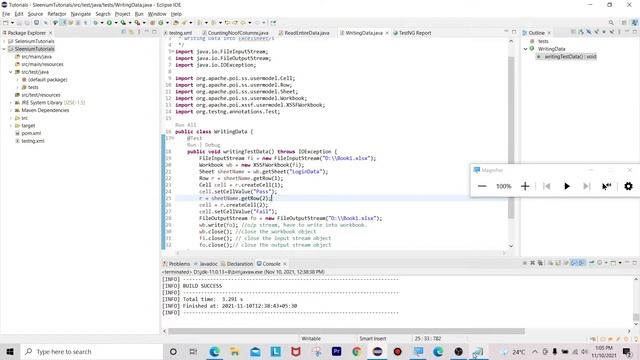Toggle Scroll Lock in the Console toolbar
This screenshot has height=360, width=640.
558,263
